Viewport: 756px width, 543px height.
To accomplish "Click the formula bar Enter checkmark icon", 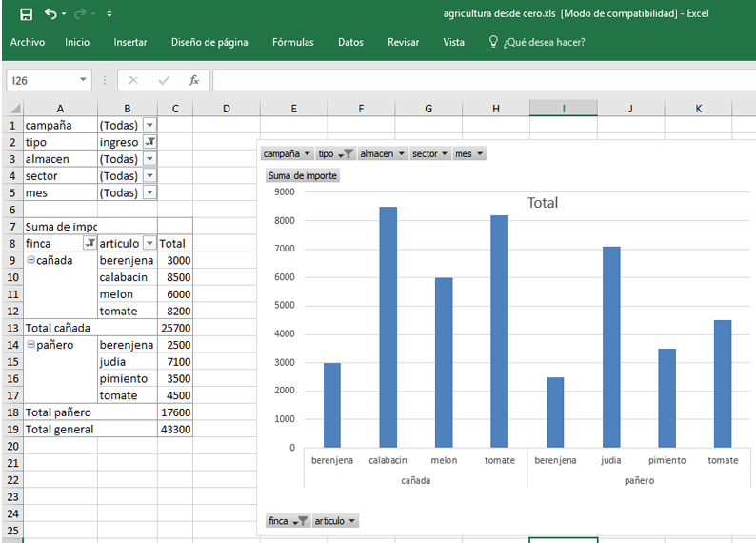I will (x=163, y=81).
